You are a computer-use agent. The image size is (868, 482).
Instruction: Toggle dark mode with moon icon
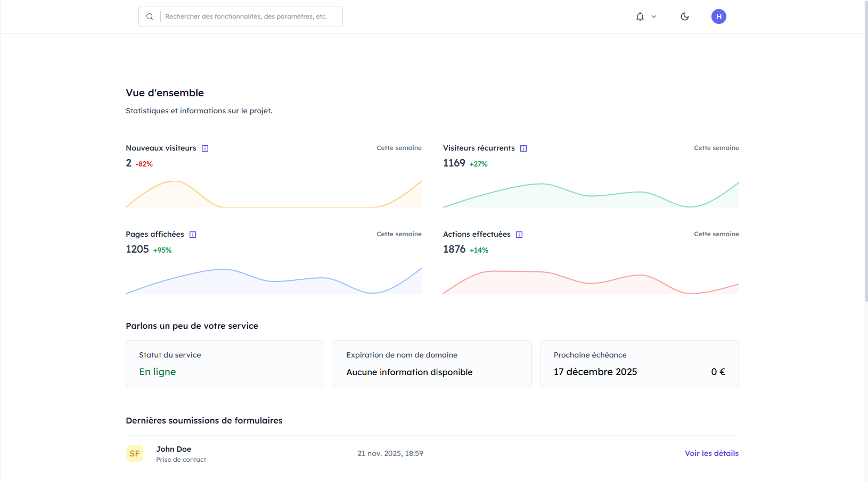(x=685, y=16)
